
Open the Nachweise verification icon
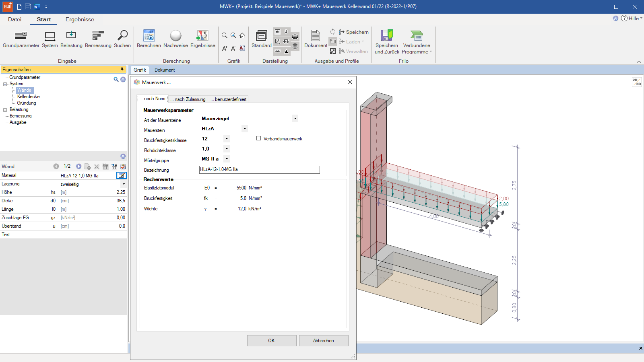(175, 39)
